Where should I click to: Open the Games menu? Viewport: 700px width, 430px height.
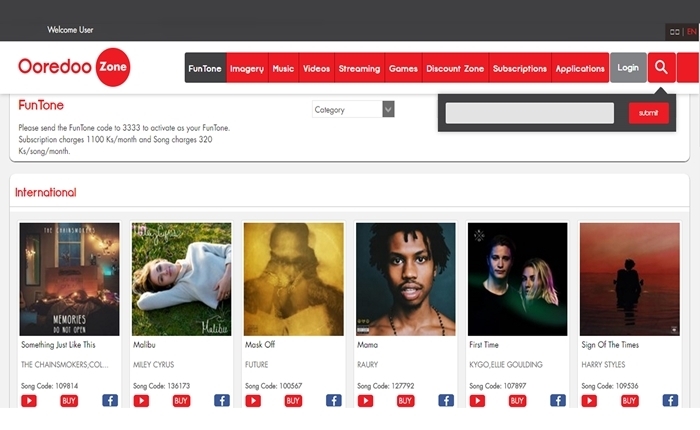[x=403, y=68]
